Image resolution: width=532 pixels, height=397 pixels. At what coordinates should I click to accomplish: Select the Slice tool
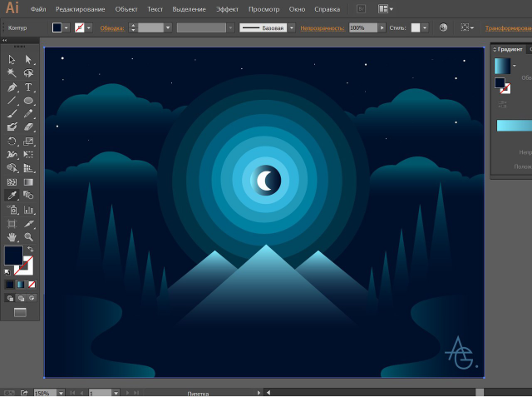tap(28, 223)
